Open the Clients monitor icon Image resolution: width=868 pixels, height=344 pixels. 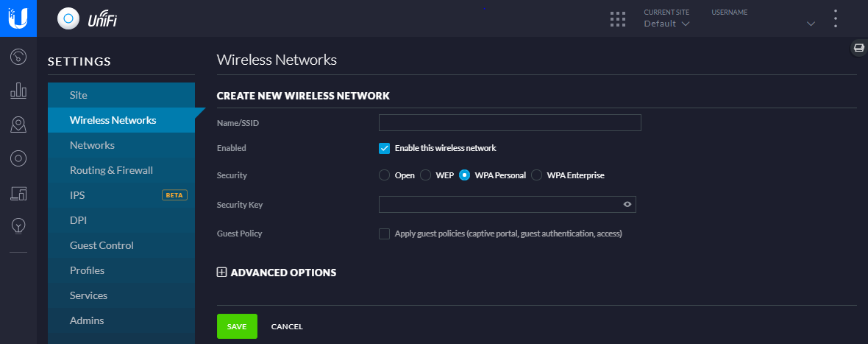click(x=18, y=193)
